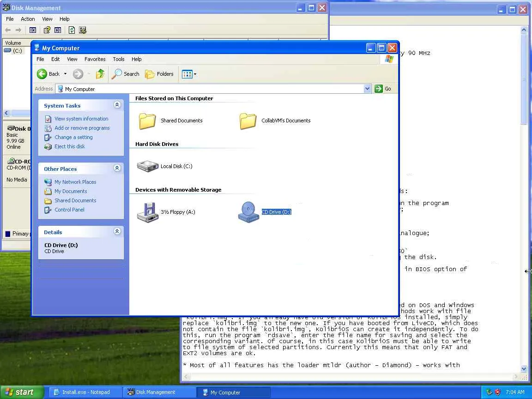
Task: Click My Computer taskbar button
Action: tap(233, 392)
